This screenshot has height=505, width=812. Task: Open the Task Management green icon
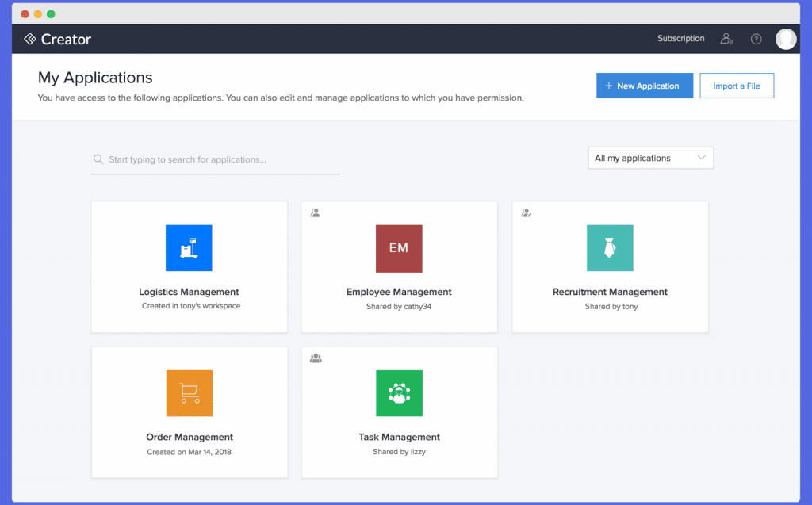400,393
